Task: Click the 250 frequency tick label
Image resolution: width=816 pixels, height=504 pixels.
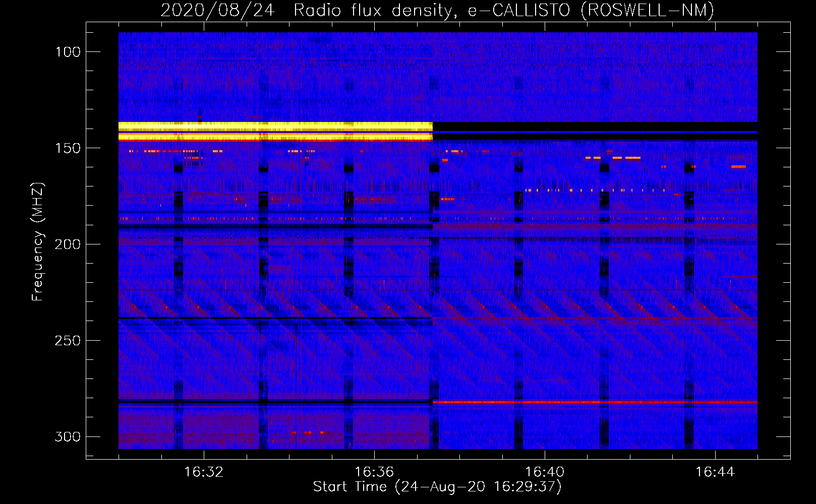Action: click(68, 341)
